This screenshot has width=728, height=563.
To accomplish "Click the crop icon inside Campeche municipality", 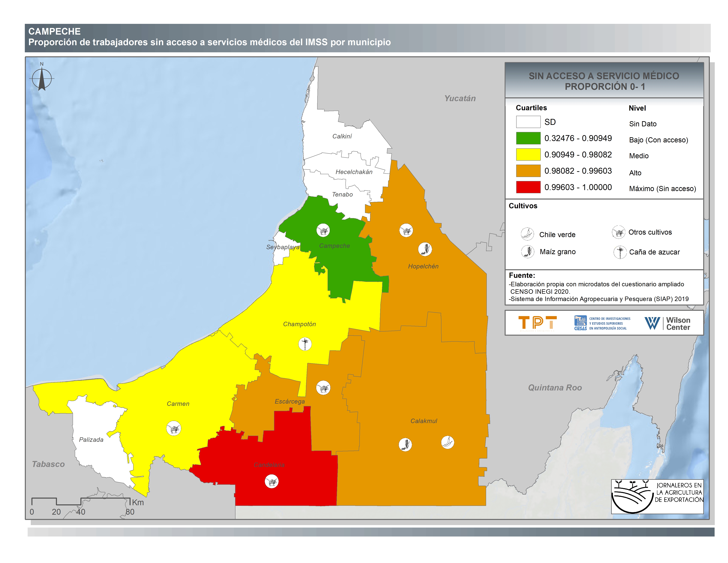I will tap(323, 230).
